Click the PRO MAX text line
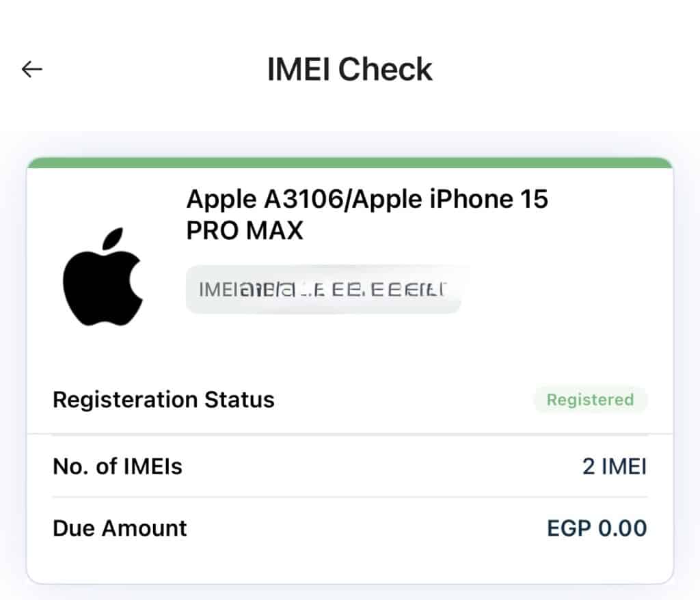This screenshot has height=600, width=700. (x=244, y=231)
